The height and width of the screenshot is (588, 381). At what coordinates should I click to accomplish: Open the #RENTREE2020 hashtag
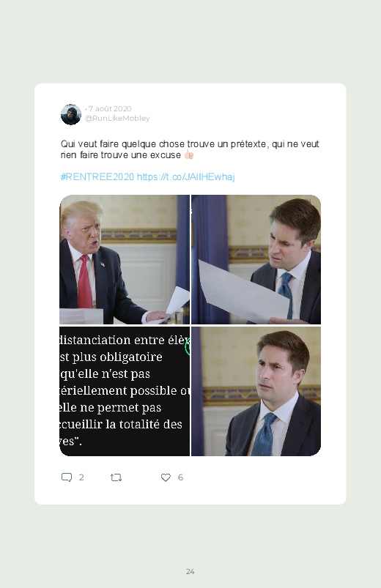point(97,177)
